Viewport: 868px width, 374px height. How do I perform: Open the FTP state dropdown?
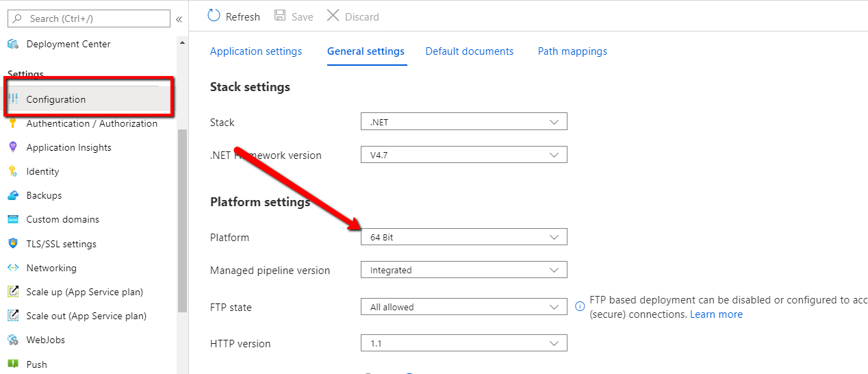pyautogui.click(x=463, y=307)
